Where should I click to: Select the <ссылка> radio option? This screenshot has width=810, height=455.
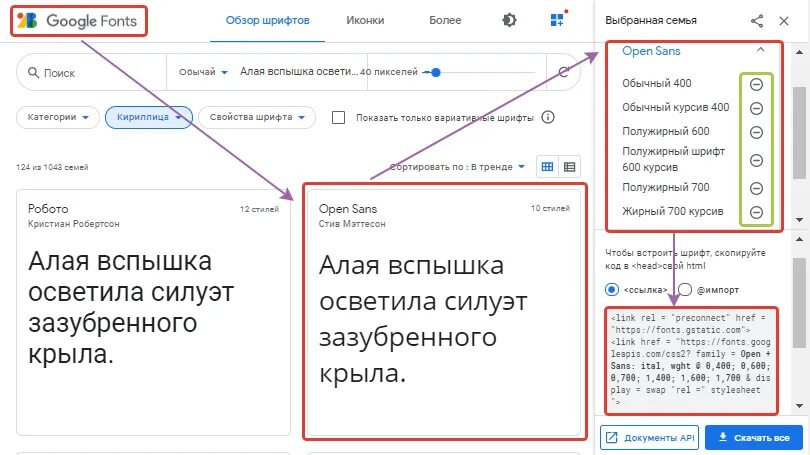click(612, 290)
